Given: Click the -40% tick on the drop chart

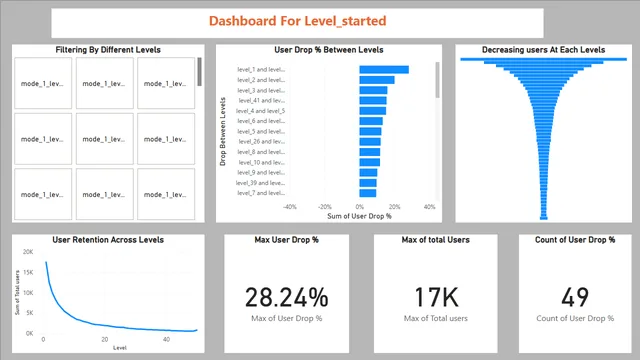Looking at the screenshot, I should click(289, 207).
